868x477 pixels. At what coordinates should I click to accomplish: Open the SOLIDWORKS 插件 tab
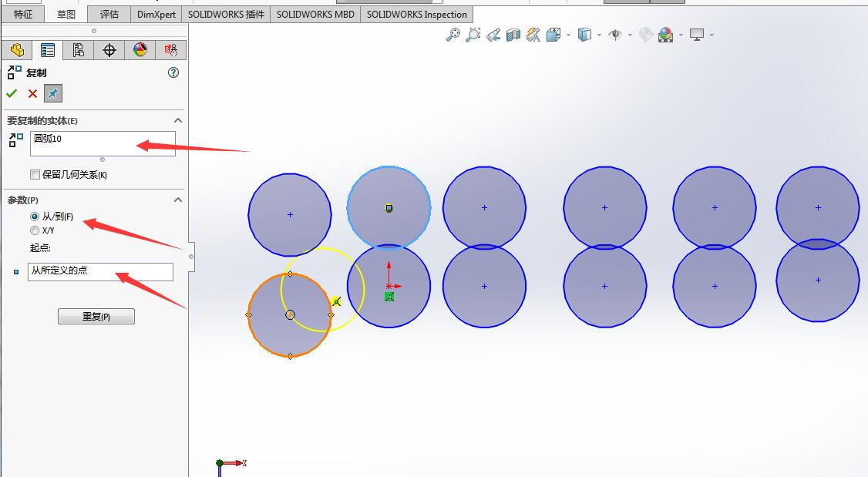[226, 15]
